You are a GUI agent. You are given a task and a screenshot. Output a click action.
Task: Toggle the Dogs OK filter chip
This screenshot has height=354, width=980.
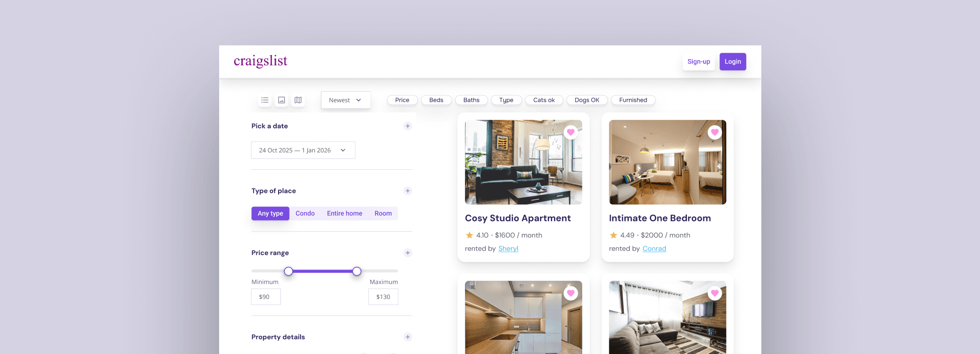(x=587, y=100)
